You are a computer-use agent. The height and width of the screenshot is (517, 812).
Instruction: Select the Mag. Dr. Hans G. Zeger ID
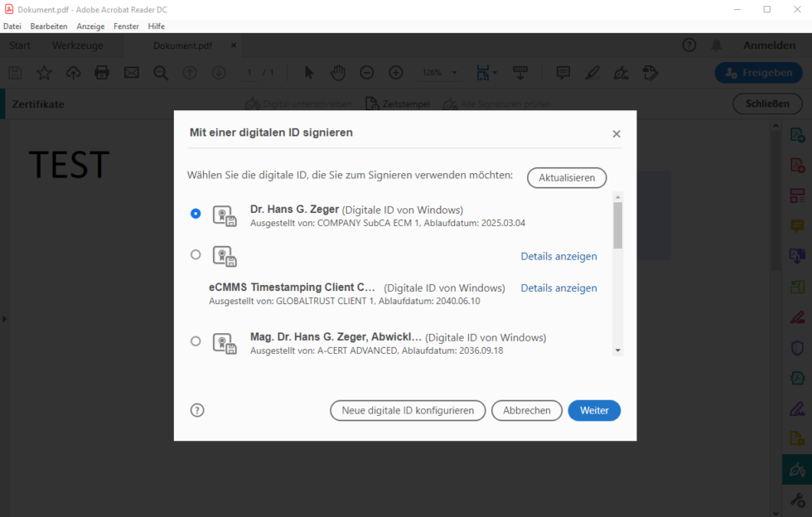tap(196, 341)
